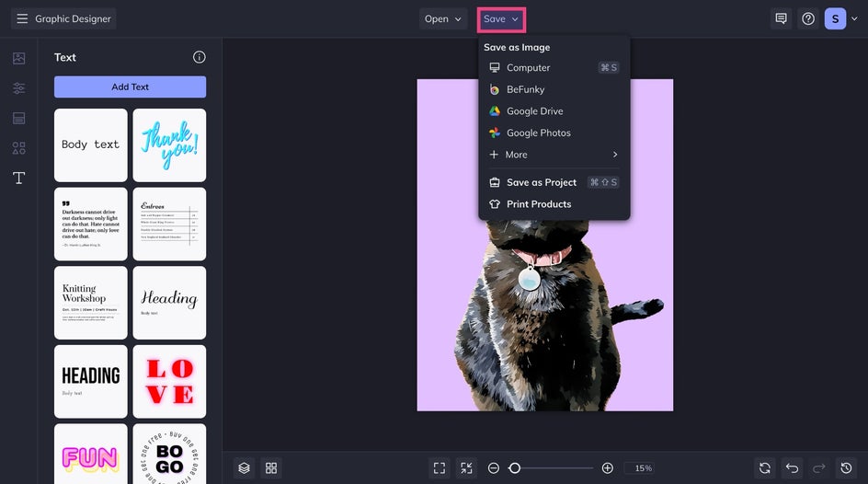Open the Open dropdown
This screenshot has width=868, height=484.
tap(443, 18)
